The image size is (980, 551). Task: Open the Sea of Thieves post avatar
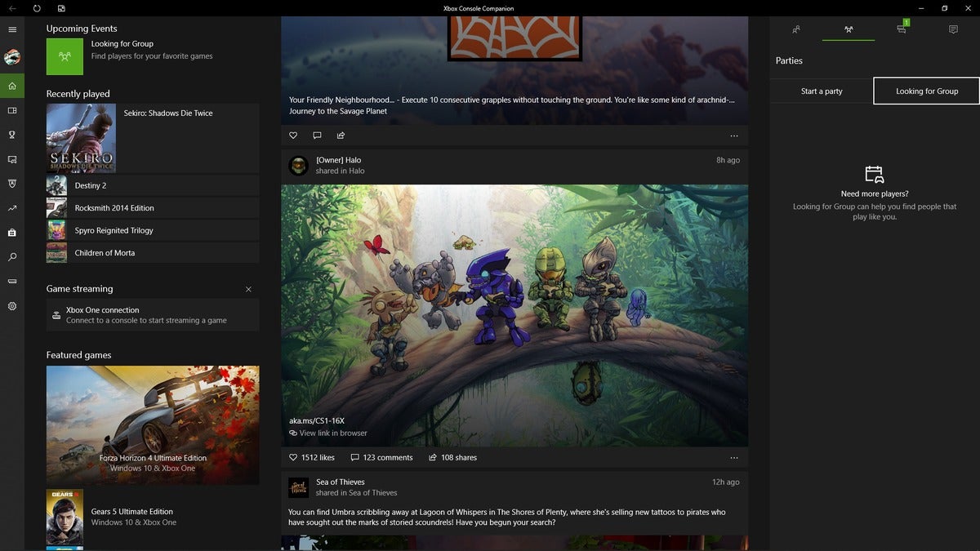(298, 487)
